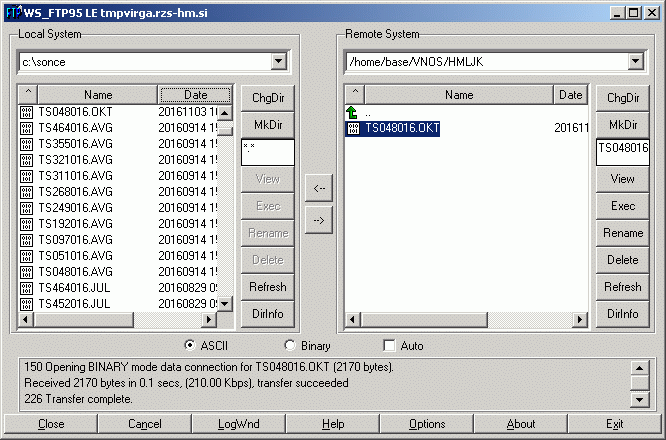Click the local TS097016.AVG file icon
666x440 pixels.
pyautogui.click(x=26, y=240)
